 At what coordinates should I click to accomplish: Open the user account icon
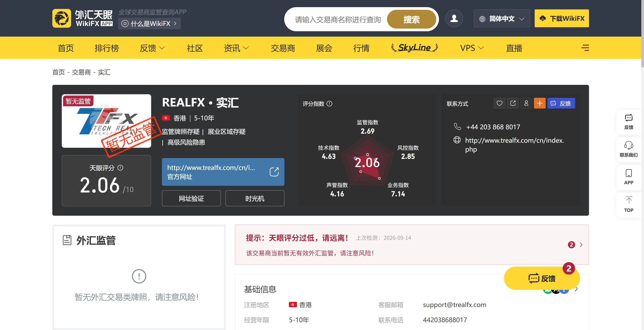tap(454, 18)
